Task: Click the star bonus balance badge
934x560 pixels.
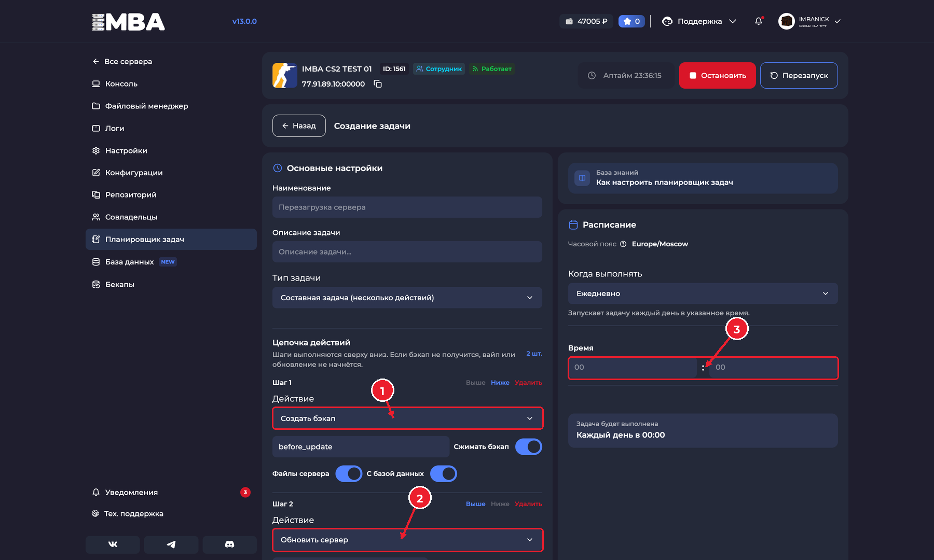Action: tap(631, 21)
